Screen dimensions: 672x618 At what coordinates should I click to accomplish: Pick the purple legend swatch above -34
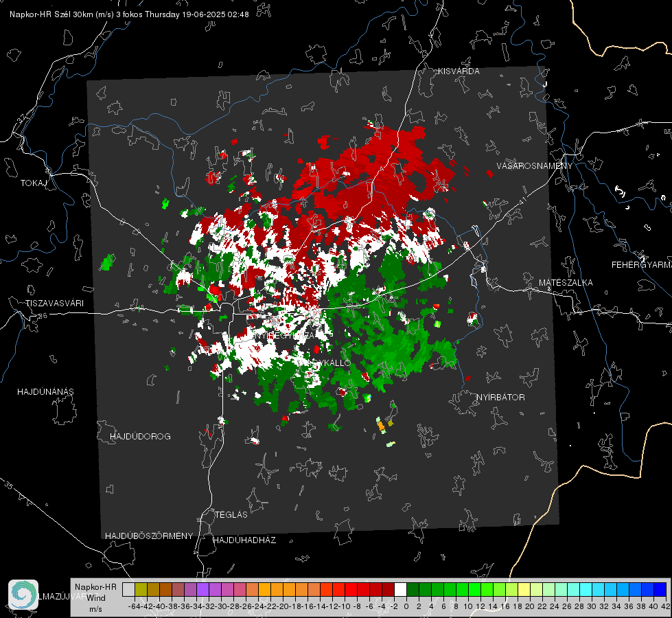click(x=202, y=589)
